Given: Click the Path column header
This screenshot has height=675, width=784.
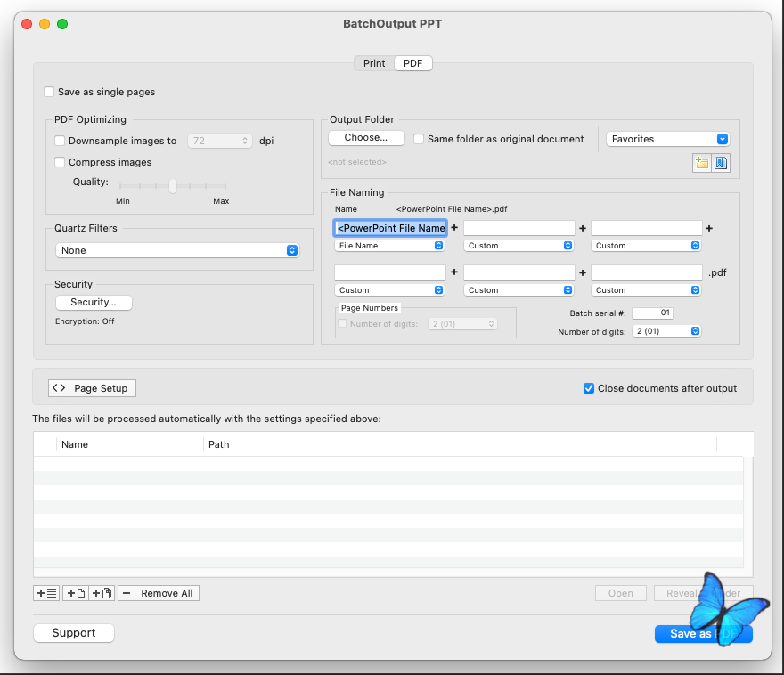Looking at the screenshot, I should pyautogui.click(x=460, y=444).
